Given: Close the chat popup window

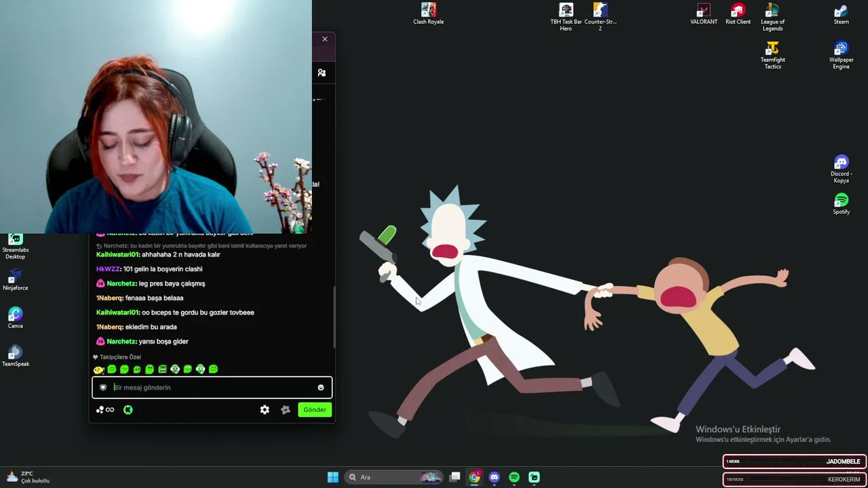Looking at the screenshot, I should click(325, 39).
